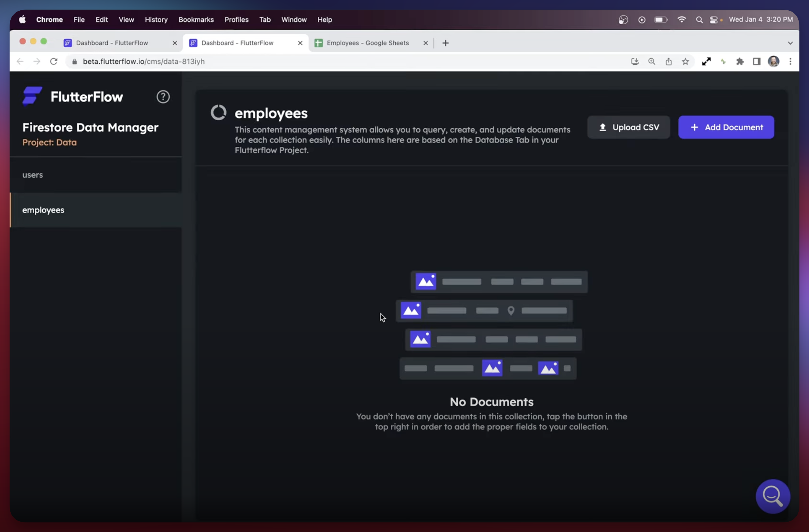Click the share icon in the toolbar

(x=669, y=61)
